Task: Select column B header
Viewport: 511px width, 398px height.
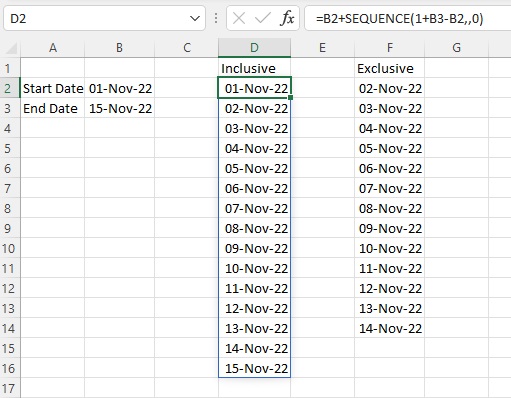Action: pos(119,48)
